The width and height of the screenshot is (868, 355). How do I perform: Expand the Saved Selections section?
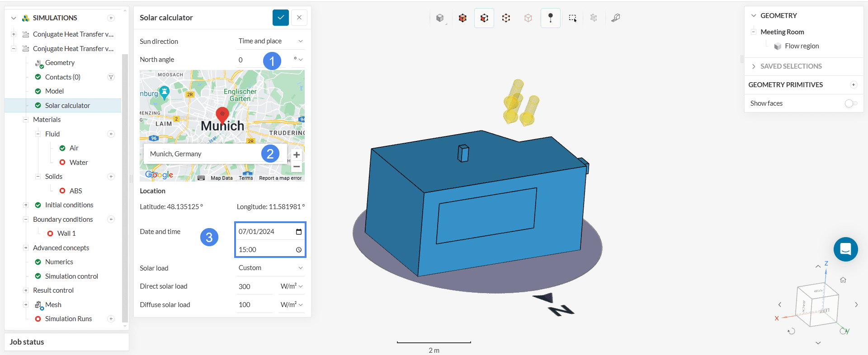pos(754,66)
